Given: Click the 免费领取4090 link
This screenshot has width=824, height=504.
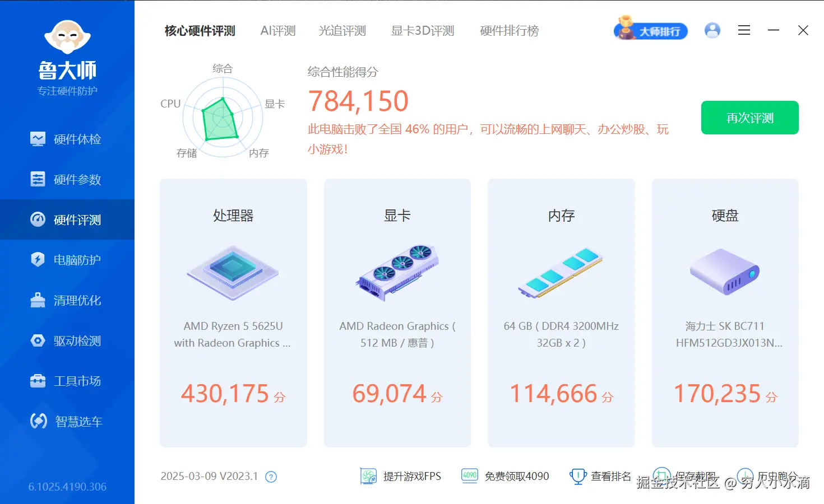Looking at the screenshot, I should pos(517,477).
